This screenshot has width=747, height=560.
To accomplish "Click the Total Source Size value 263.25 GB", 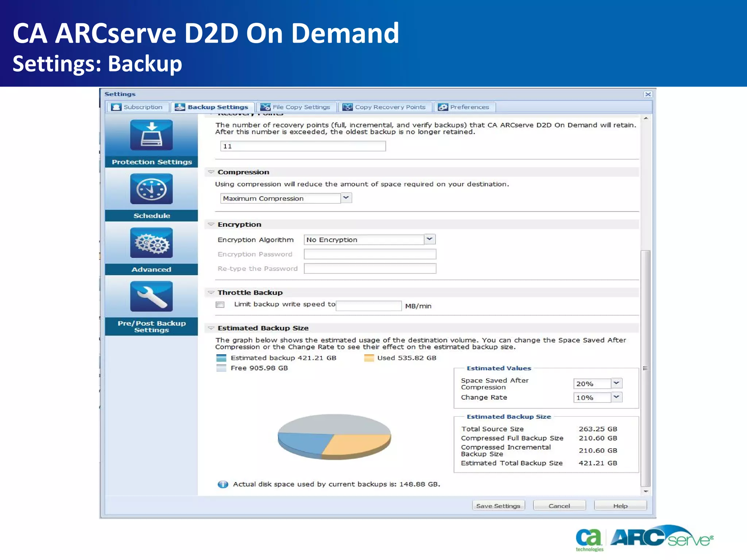I will (598, 429).
